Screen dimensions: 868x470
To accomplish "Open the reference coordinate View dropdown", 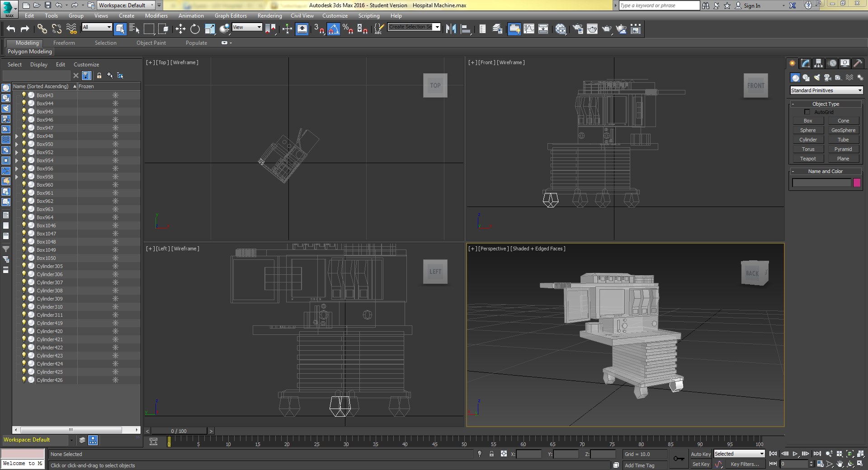I will pos(247,27).
